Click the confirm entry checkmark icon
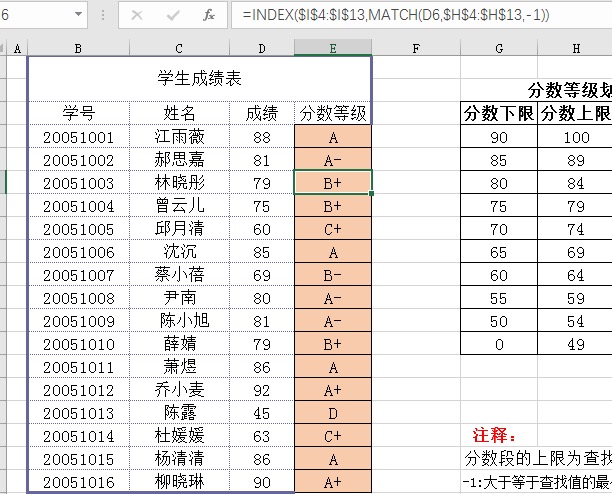Viewport: 612px width, 494px height. click(173, 15)
